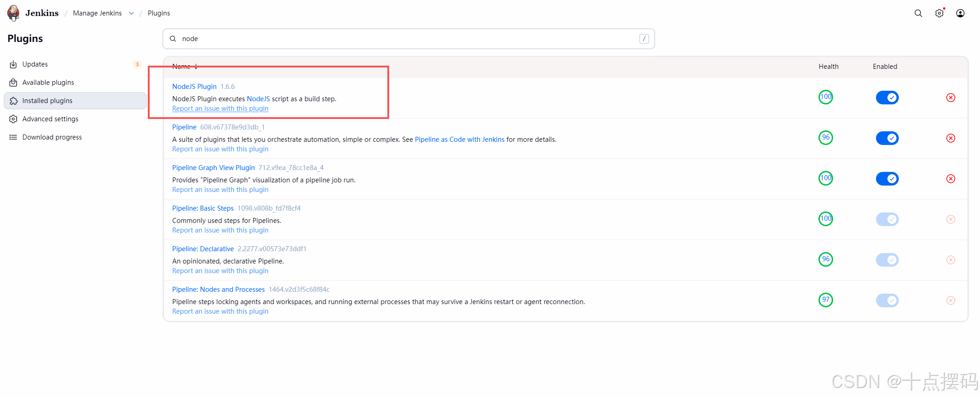Image resolution: width=980 pixels, height=398 pixels.
Task: View health score 100 of NodeJS Plugin
Action: click(x=826, y=97)
